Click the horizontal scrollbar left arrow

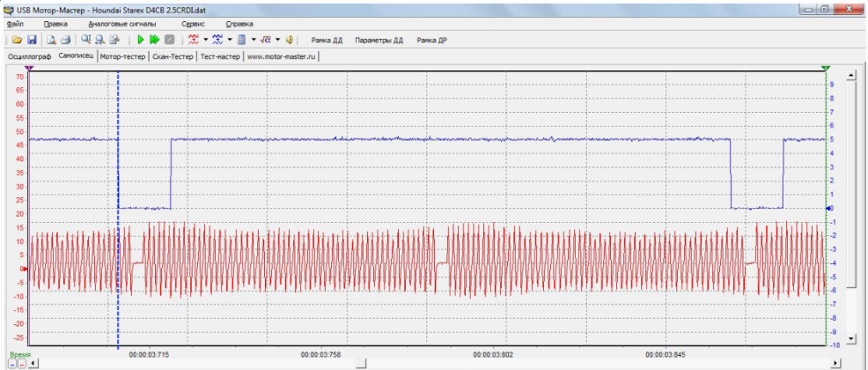(x=33, y=363)
